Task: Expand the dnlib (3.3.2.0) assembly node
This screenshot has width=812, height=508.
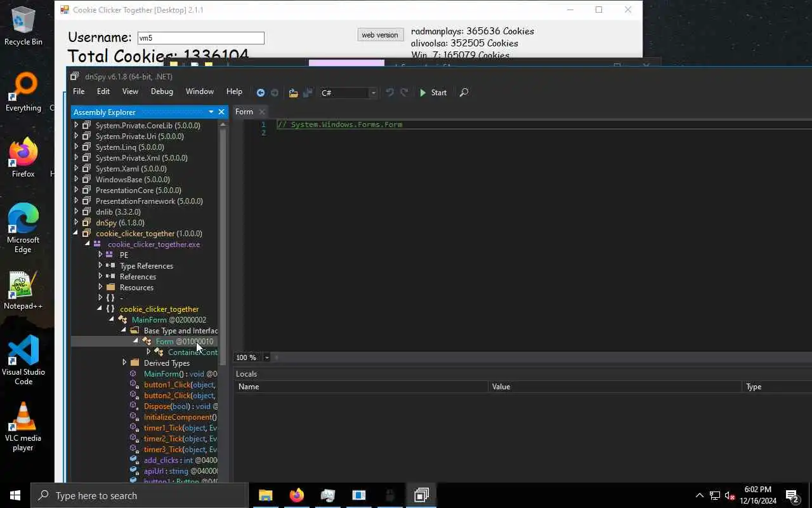Action: coord(76,212)
